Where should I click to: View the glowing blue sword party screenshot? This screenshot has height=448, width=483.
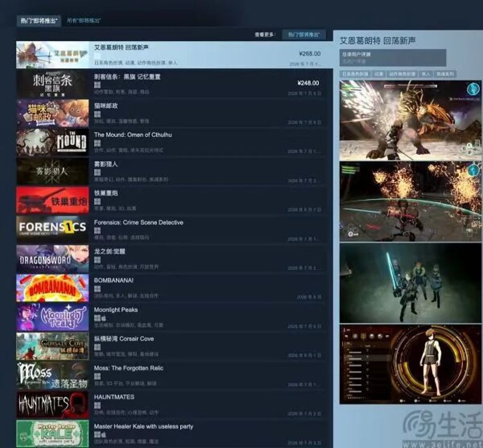pos(410,283)
